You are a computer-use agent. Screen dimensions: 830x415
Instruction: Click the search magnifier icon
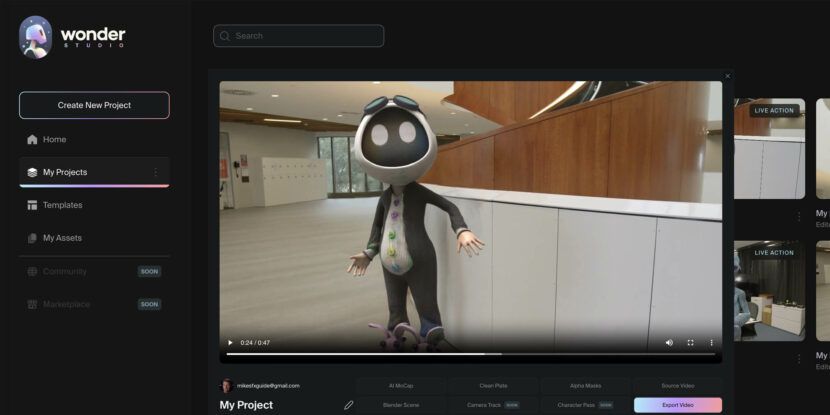225,36
